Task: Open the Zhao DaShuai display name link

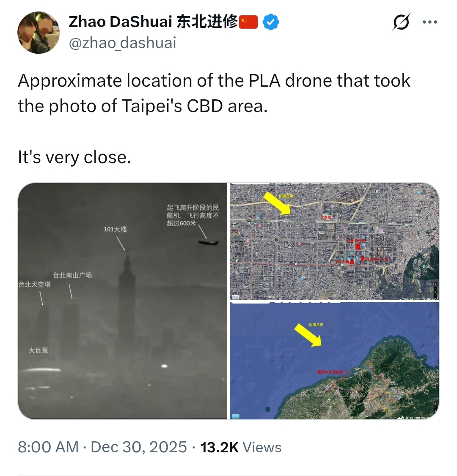Action: click(153, 22)
